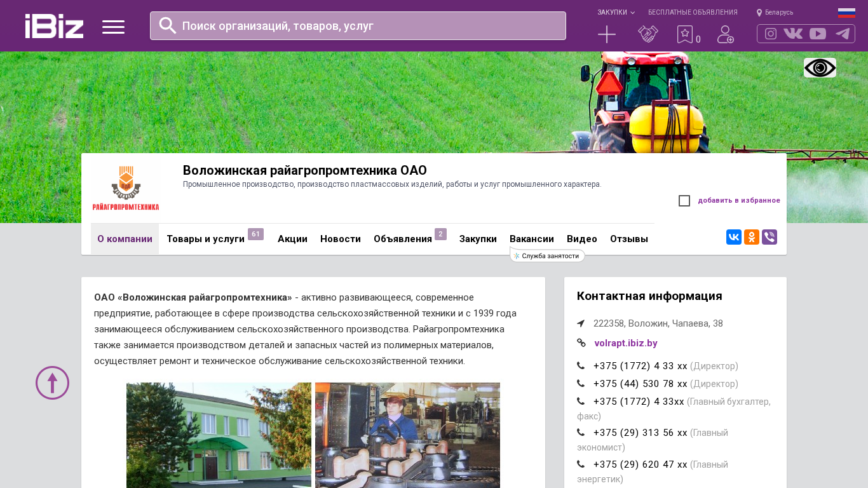Click the chain link icon near volrapt.ibiz.by

pos(581,343)
